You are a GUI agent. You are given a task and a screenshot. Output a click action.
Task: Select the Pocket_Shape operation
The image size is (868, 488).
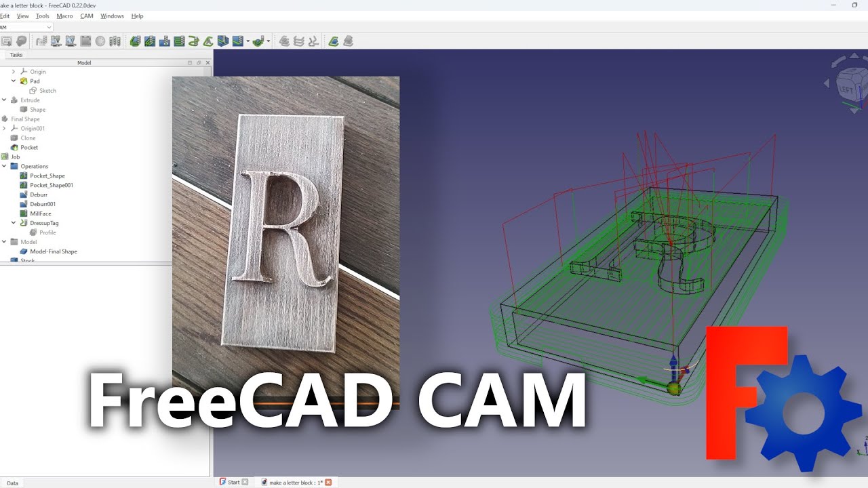(47, 176)
